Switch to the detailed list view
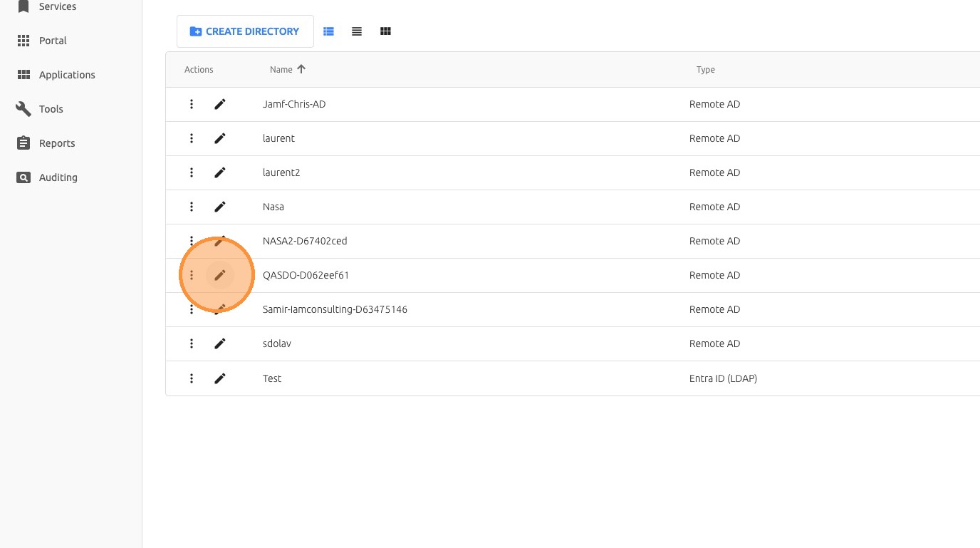Viewport: 980px width, 548px height. point(328,31)
